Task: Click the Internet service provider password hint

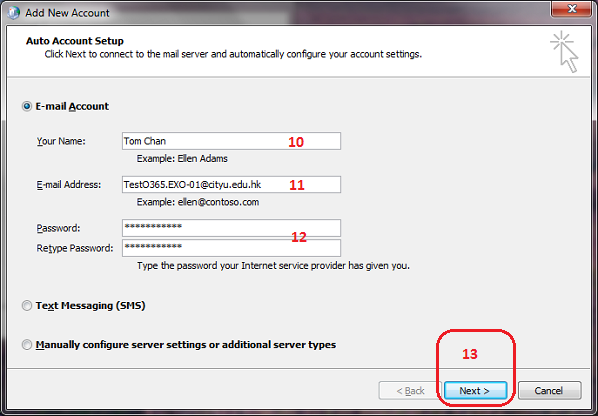Action: pos(273,265)
